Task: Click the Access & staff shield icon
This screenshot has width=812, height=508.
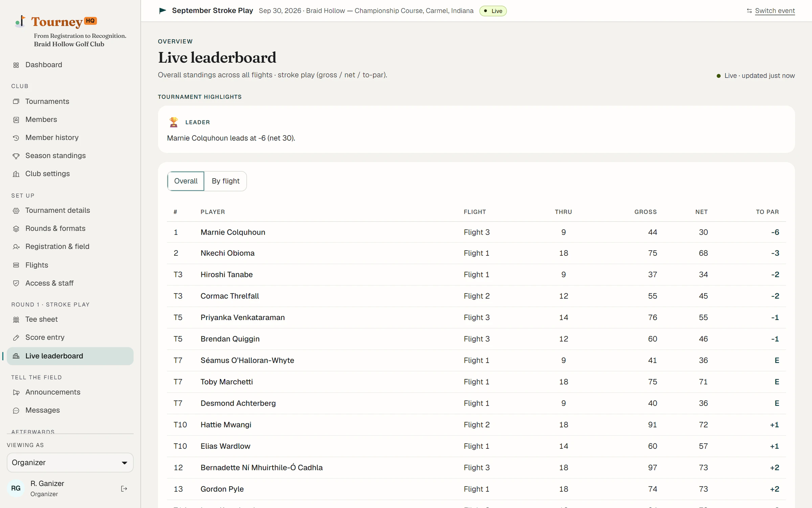Action: (x=16, y=283)
